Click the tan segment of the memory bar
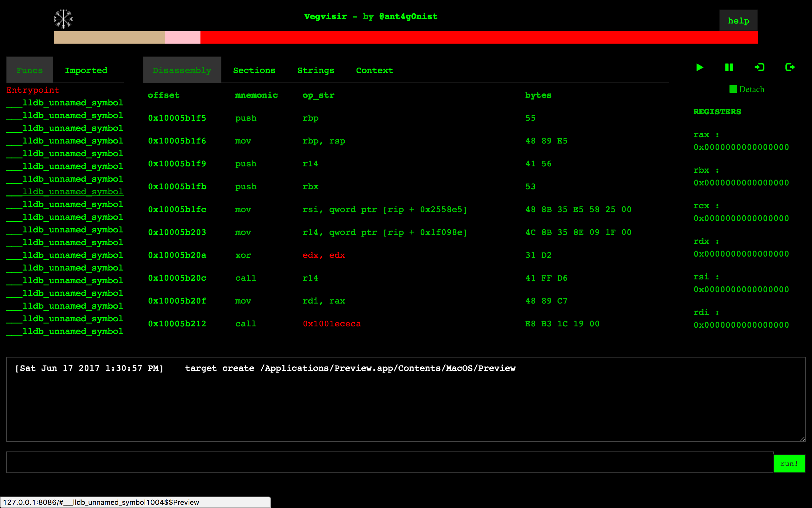Viewport: 812px width, 508px height. click(109, 37)
